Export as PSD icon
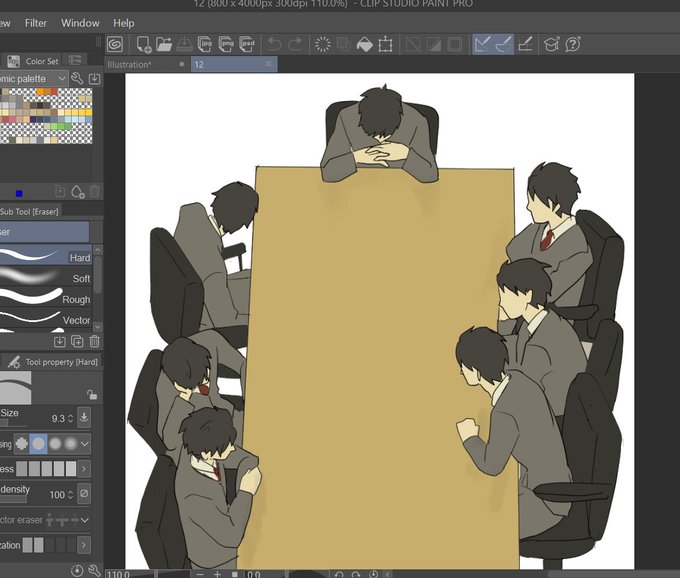Screen dimensions: 680x578 (247, 44)
